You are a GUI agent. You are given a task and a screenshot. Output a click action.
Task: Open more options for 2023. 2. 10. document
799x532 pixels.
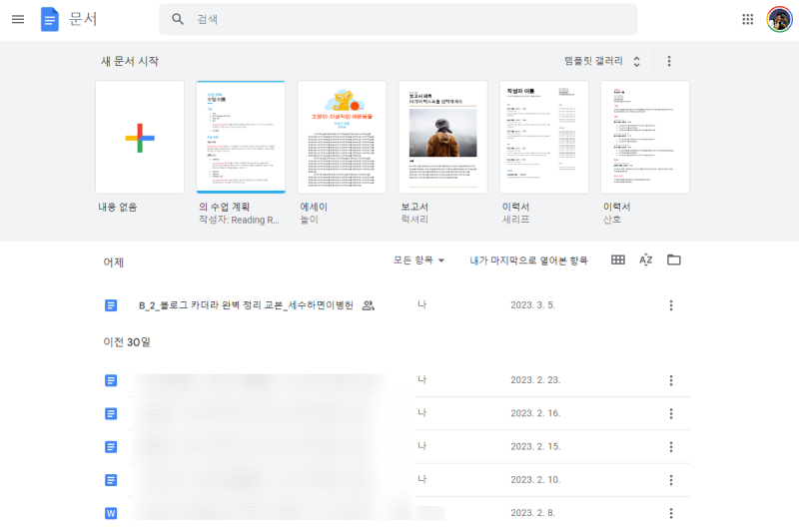click(x=671, y=480)
